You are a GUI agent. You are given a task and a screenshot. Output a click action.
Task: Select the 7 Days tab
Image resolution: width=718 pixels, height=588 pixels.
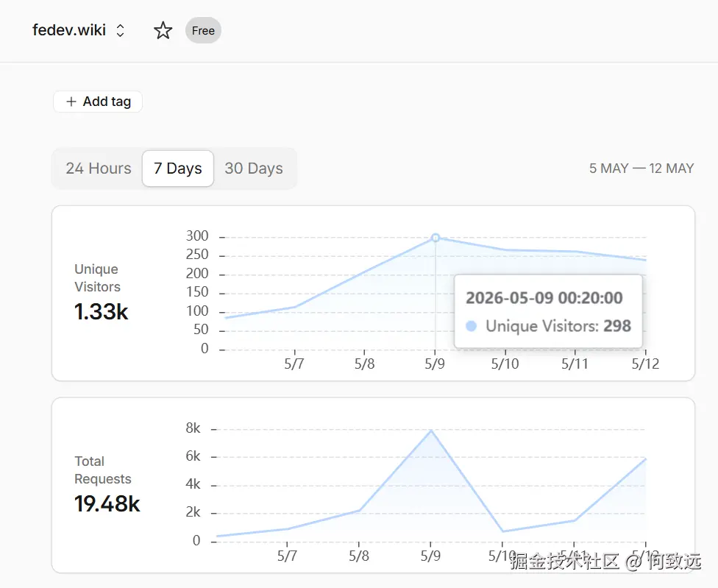click(178, 169)
